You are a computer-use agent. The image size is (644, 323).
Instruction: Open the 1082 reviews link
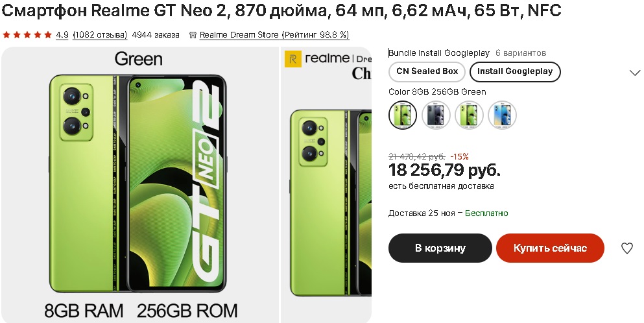(x=100, y=34)
